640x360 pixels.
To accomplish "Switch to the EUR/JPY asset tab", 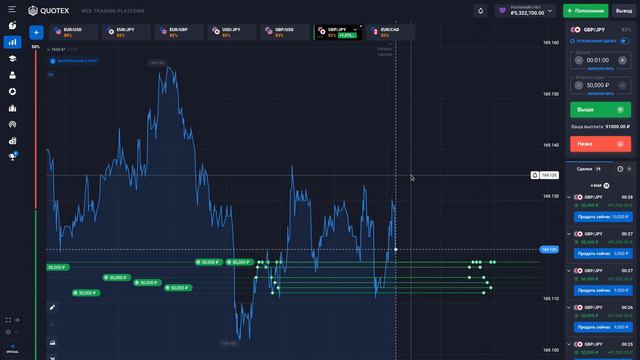I will point(126,32).
